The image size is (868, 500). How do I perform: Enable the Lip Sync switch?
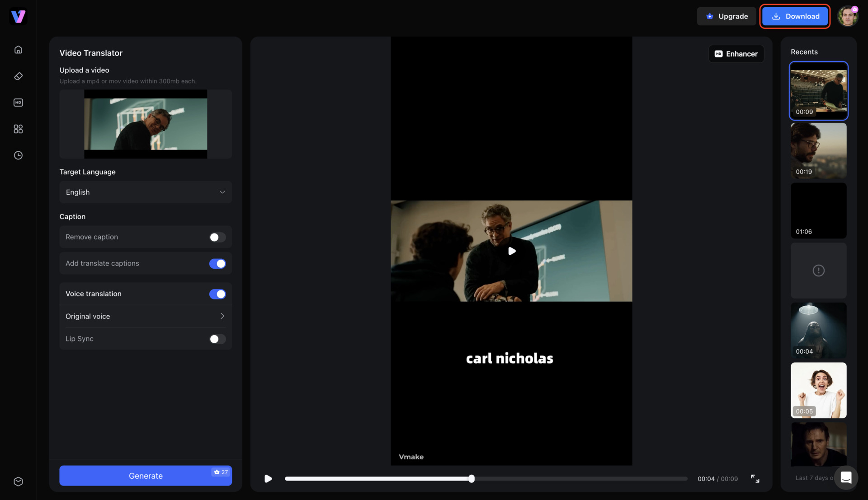coord(217,339)
